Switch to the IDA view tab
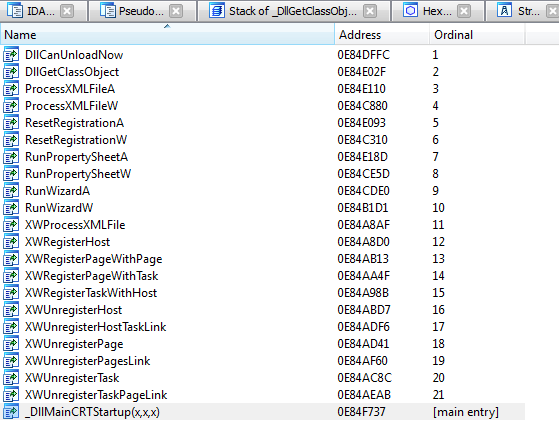The width and height of the screenshot is (559, 424). point(31,11)
